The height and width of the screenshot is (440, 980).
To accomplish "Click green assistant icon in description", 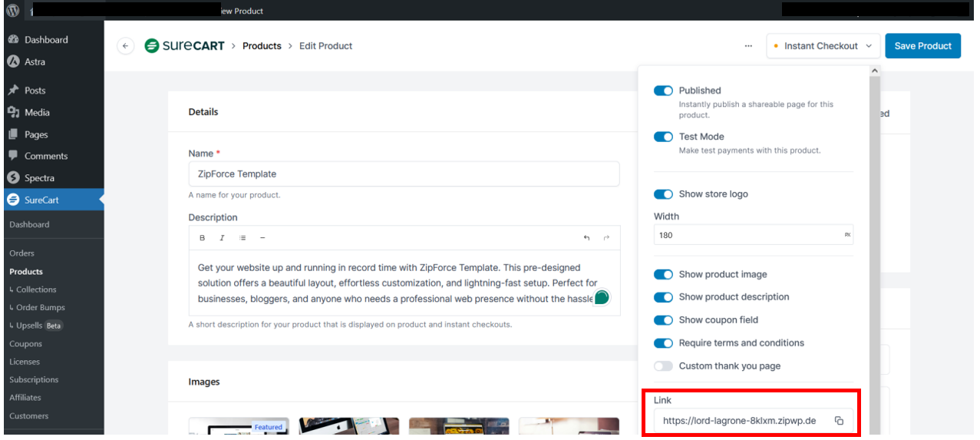I will [x=602, y=297].
